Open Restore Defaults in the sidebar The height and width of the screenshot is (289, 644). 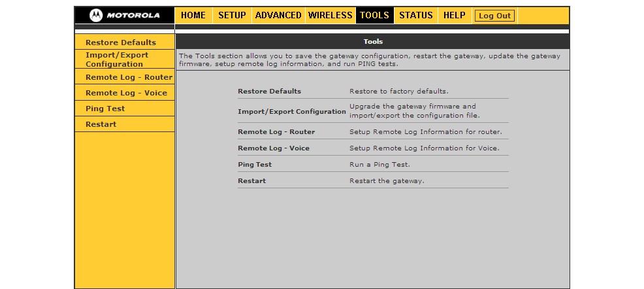pyautogui.click(x=125, y=42)
